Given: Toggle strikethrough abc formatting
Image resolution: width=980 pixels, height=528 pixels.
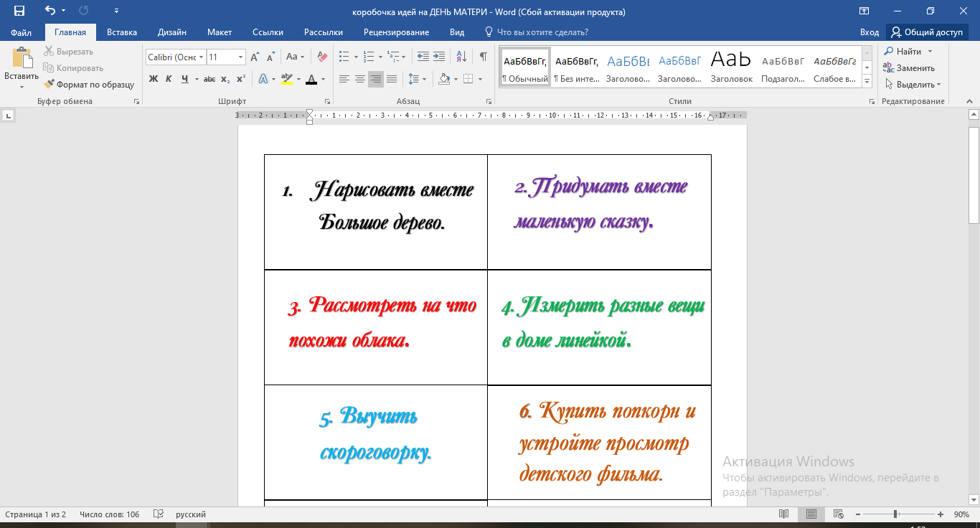Looking at the screenshot, I should [209, 79].
